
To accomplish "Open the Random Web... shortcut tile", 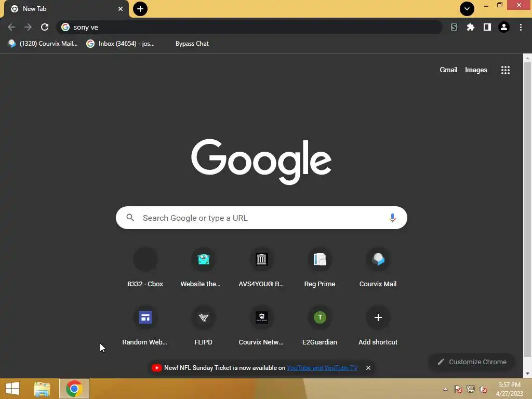I will (x=145, y=326).
